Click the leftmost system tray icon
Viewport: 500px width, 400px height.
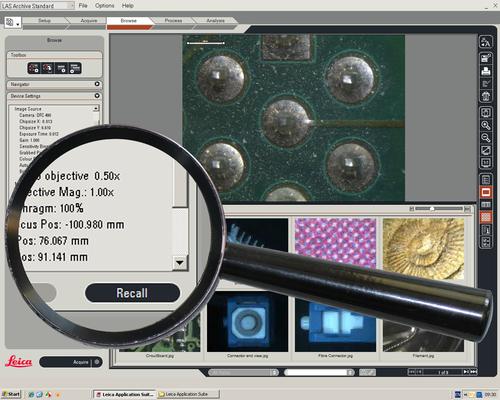tap(458, 394)
